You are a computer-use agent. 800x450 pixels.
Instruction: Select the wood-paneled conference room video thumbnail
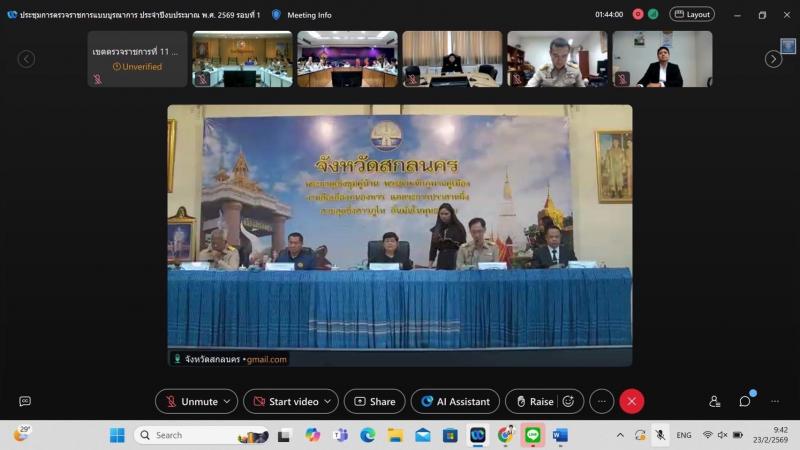(x=243, y=59)
